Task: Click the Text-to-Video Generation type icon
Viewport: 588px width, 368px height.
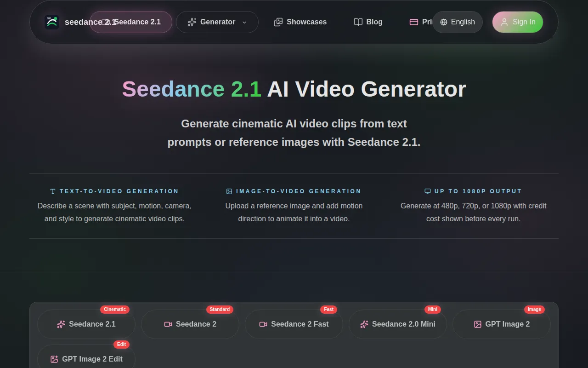Action: click(53, 191)
